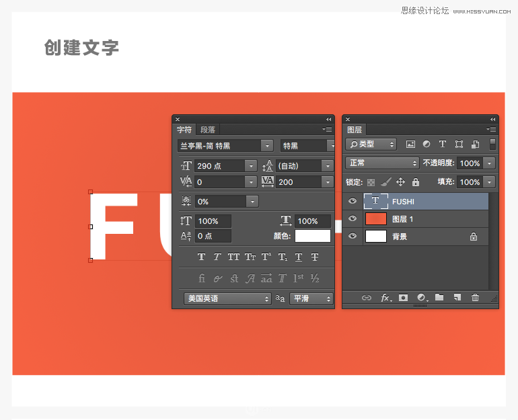Screen dimensions: 518x420
Task: Open the 平滑 anti-aliasing dropdown
Action: [311, 298]
